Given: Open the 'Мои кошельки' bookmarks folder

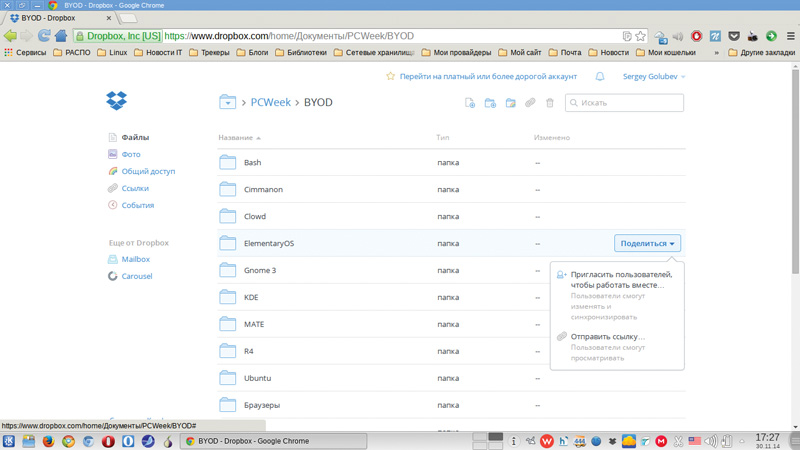Looking at the screenshot, I should coord(666,53).
